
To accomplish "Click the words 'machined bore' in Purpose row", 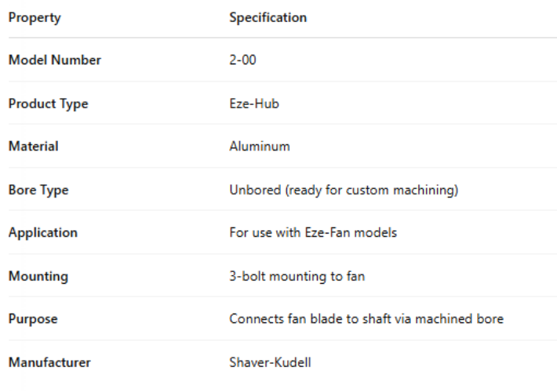I will 465,319.
